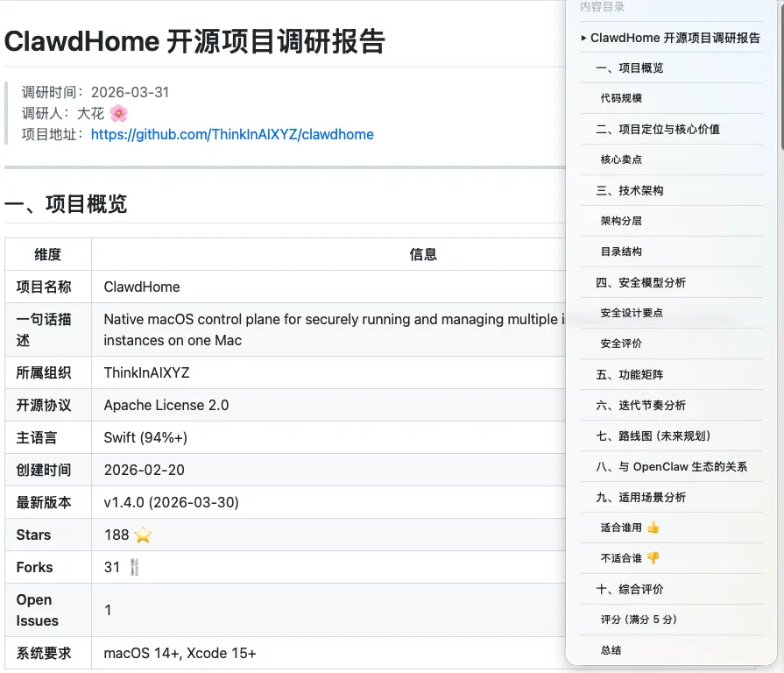Click the 调研人:大花 line
This screenshot has width=784, height=673.
[x=75, y=114]
